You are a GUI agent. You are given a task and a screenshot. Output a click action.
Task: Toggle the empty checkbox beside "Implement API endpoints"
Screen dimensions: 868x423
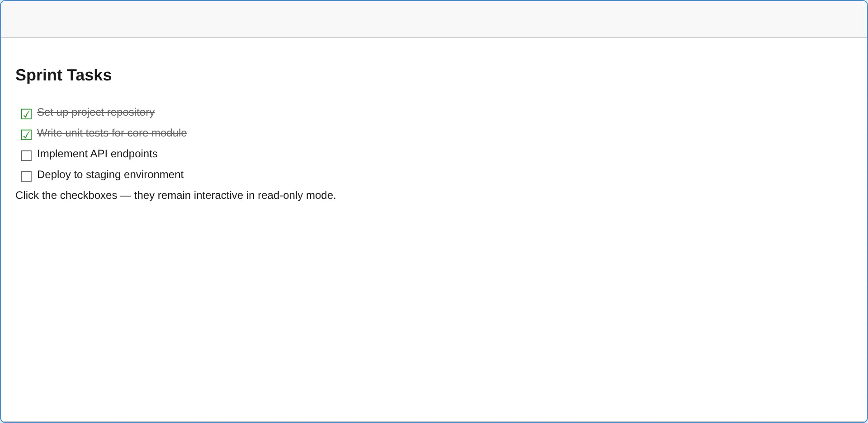pyautogui.click(x=26, y=155)
